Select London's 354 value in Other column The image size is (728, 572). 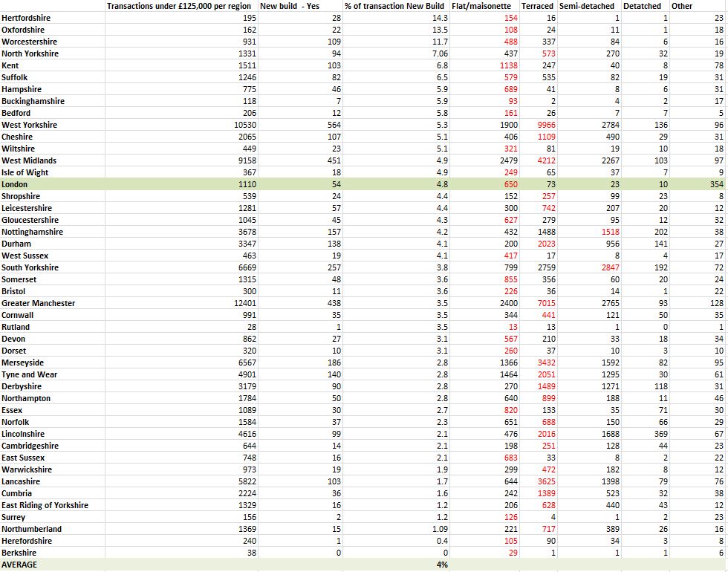point(716,184)
